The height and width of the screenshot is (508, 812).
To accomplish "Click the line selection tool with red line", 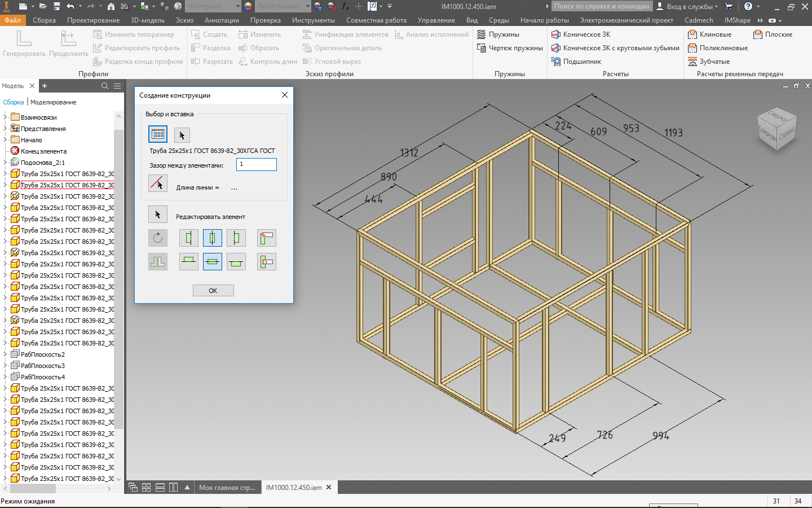I will point(158,183).
